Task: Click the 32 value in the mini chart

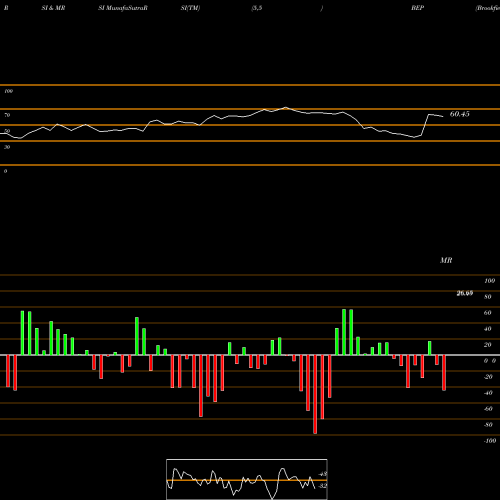Action: pos(322,486)
